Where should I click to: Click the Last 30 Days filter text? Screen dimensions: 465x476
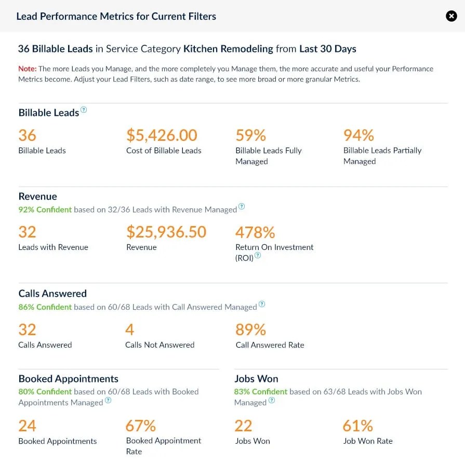(326, 49)
